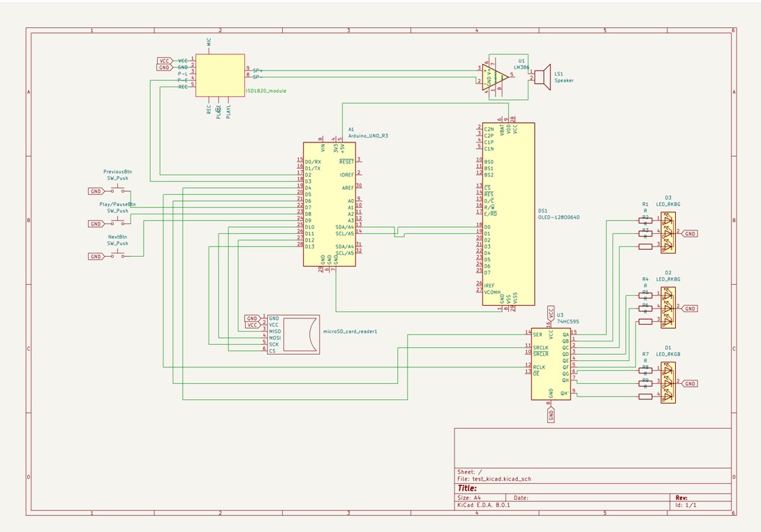Viewport: 761px width, 532px height.
Task: Click the 'Sheet: /' title block text
Action: tap(469, 472)
